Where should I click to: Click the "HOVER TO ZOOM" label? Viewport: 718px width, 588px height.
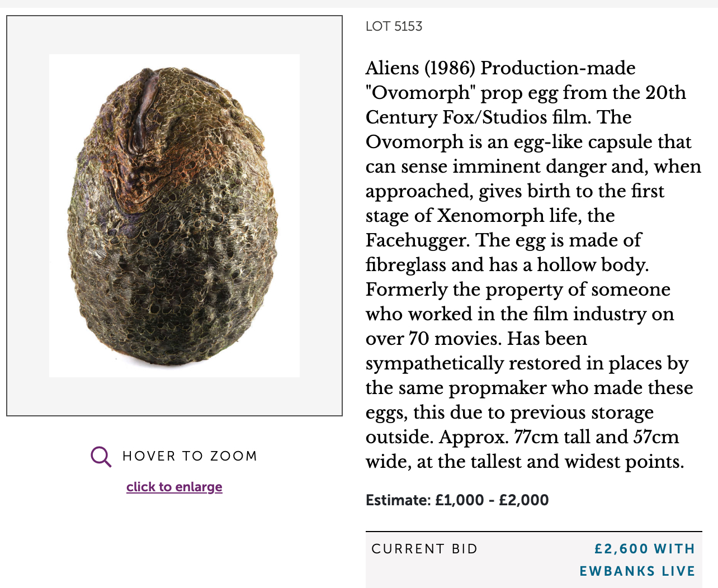pos(190,456)
